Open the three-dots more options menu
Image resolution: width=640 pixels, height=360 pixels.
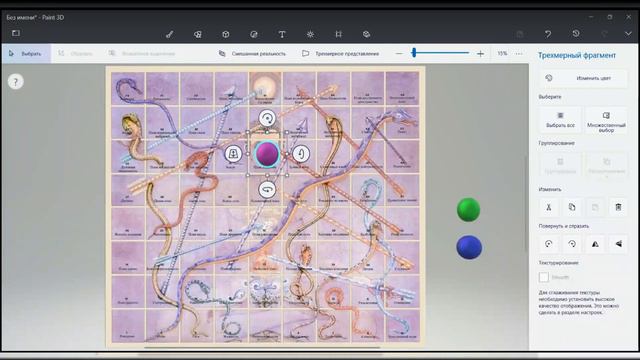tap(519, 53)
